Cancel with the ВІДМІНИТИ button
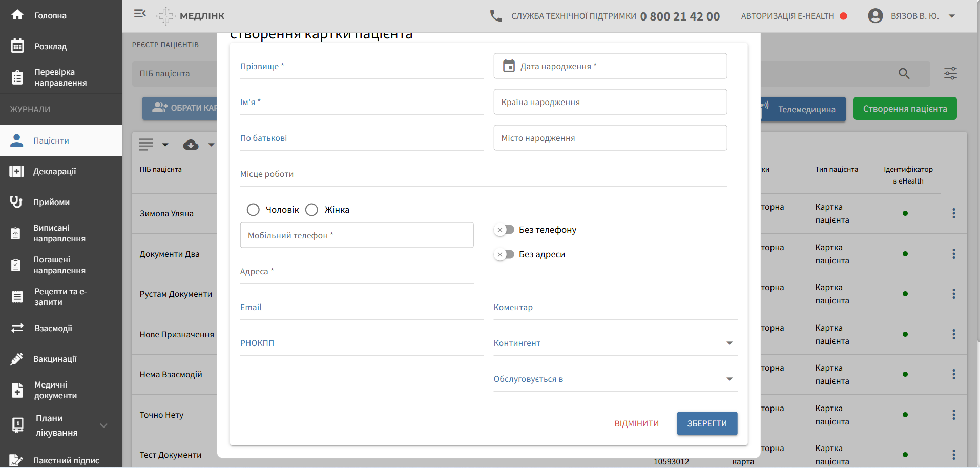This screenshot has width=980, height=468. point(636,423)
